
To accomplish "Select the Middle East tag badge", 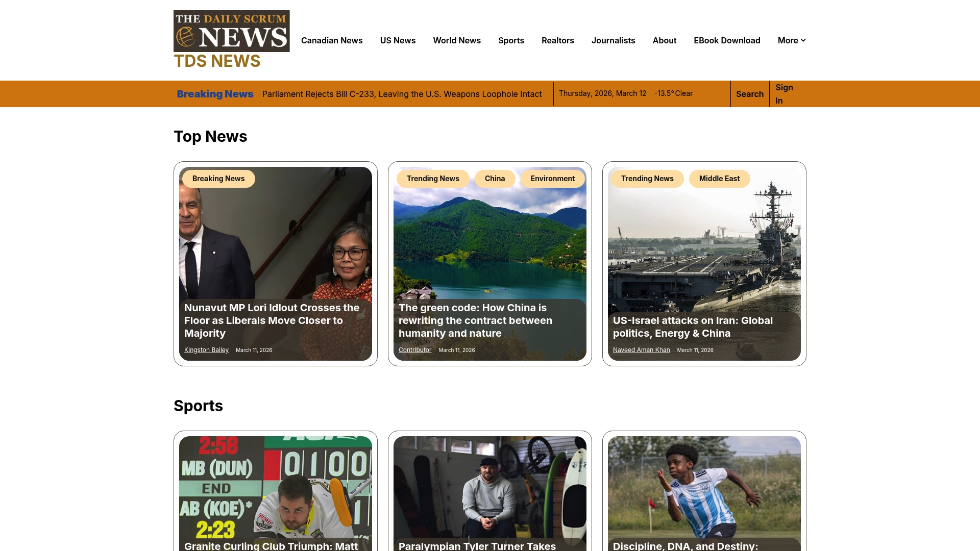I will pyautogui.click(x=719, y=179).
